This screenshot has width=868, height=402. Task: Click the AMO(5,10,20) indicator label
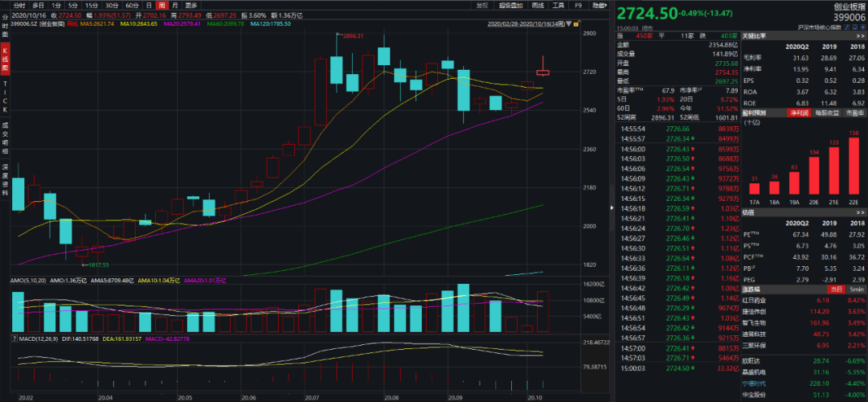tap(27, 282)
